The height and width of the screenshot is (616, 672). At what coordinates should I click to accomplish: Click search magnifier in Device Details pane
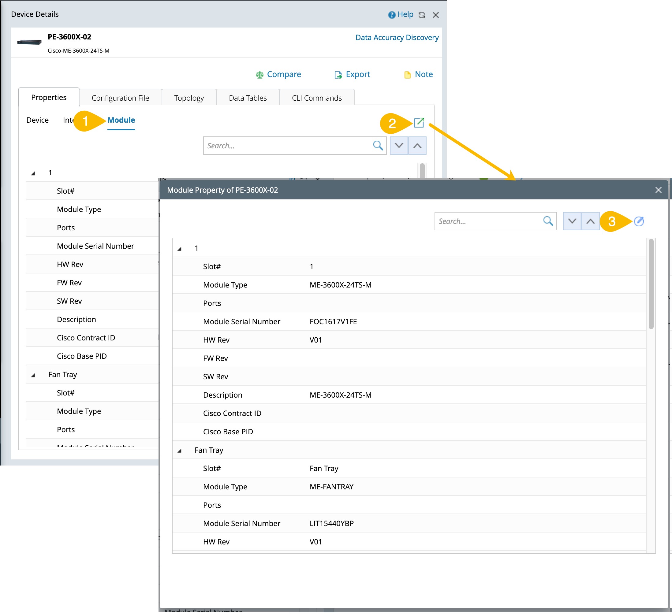pos(378,145)
